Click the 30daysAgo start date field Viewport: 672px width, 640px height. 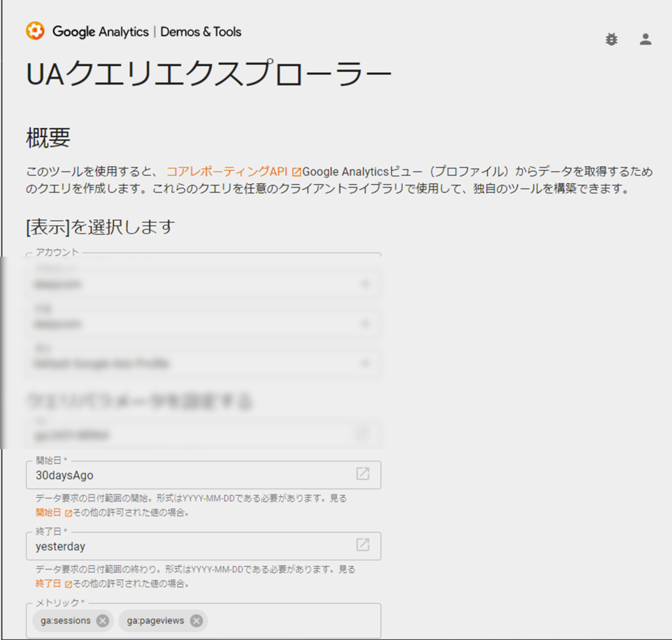(x=190, y=475)
